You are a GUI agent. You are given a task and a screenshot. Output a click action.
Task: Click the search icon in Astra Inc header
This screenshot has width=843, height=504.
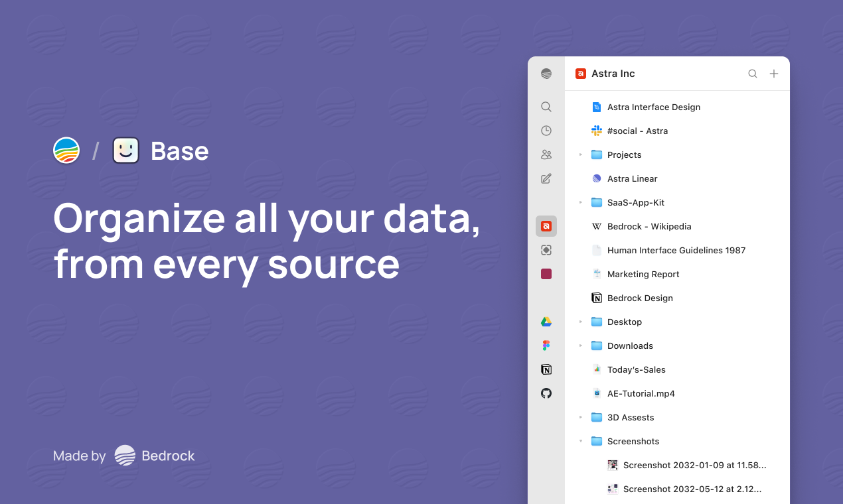click(x=753, y=74)
